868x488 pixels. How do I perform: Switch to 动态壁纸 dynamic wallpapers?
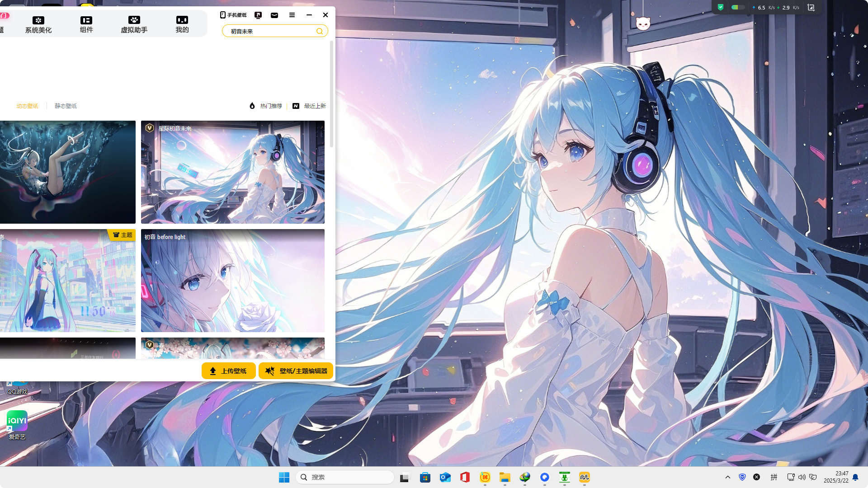tap(27, 106)
